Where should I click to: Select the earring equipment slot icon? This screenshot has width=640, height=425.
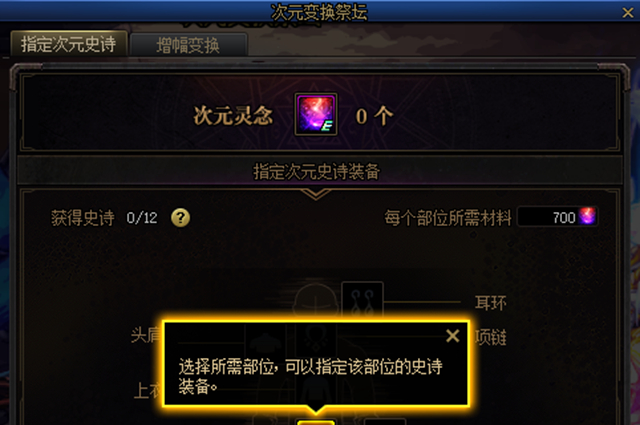(362, 300)
